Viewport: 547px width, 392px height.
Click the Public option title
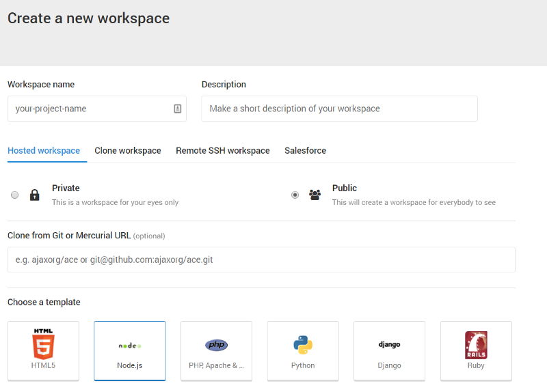pos(345,188)
